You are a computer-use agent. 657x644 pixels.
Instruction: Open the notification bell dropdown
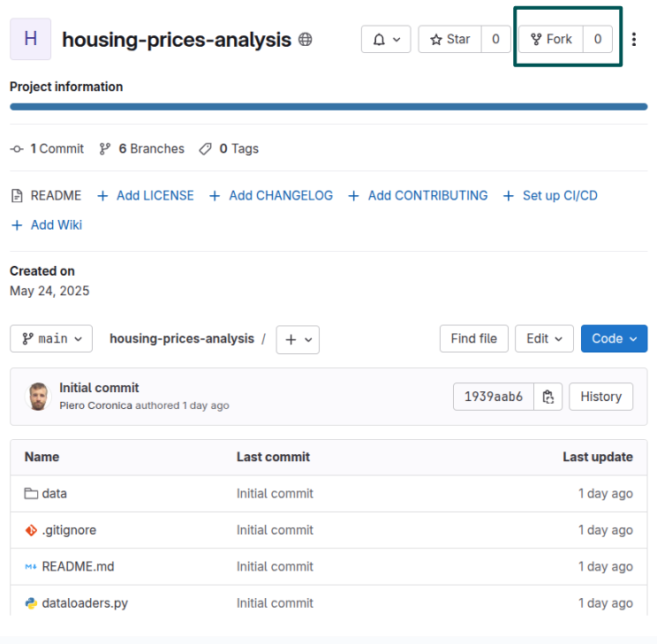point(386,39)
